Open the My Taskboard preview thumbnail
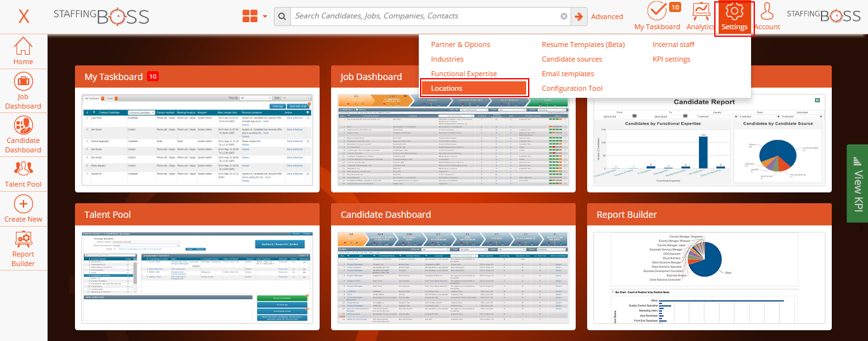Viewport: 868px width, 341px height. pos(197,140)
